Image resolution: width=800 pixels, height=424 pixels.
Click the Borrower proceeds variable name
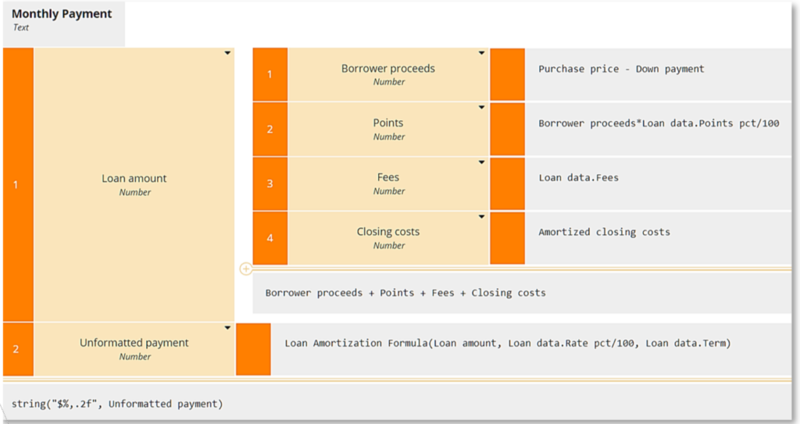pos(388,69)
